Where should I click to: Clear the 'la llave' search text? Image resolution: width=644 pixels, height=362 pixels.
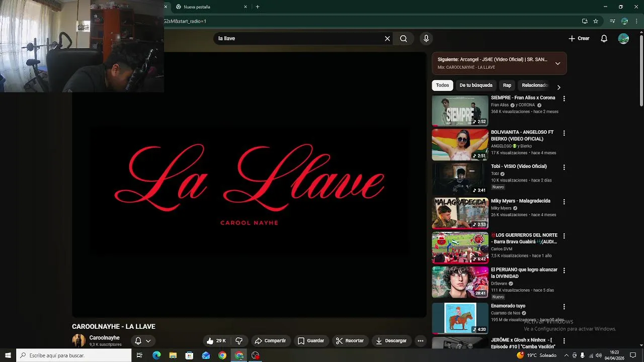(387, 38)
